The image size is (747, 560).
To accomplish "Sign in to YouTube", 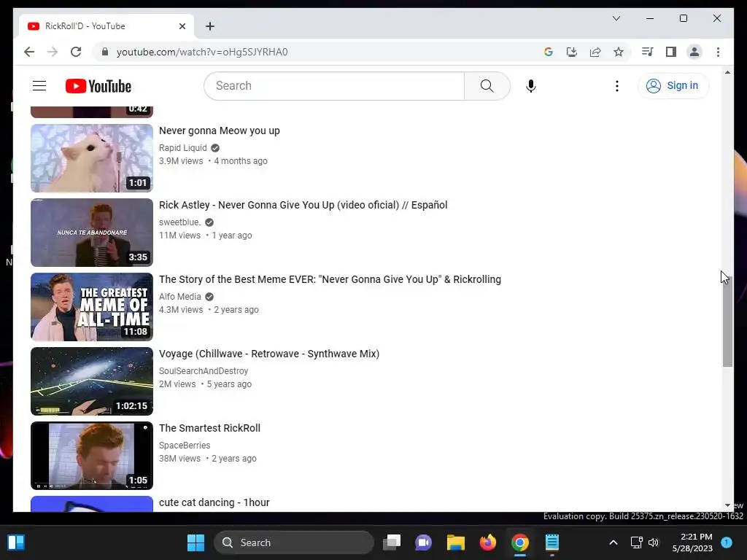I will click(673, 86).
